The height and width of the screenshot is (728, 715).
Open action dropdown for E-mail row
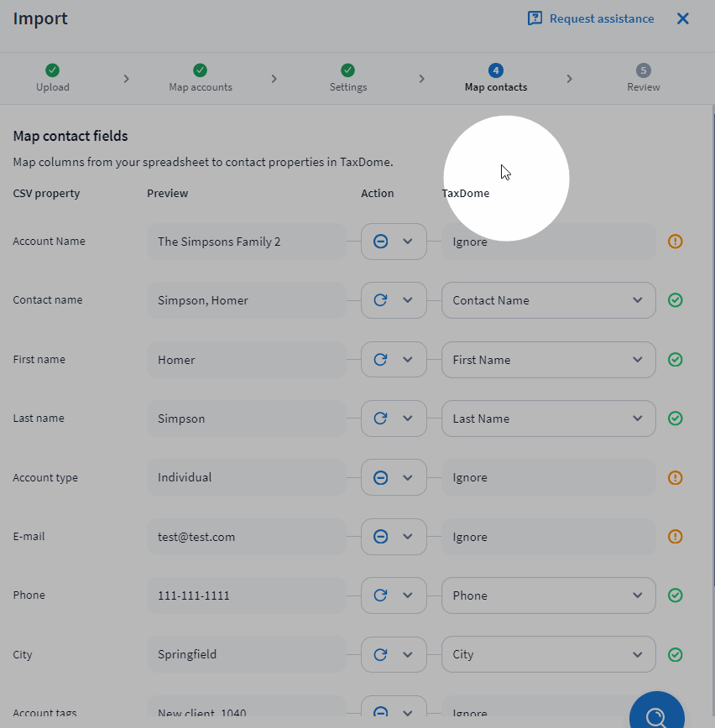pos(394,537)
